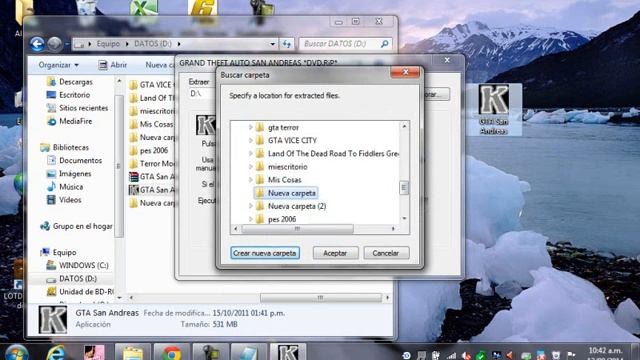The height and width of the screenshot is (360, 640).
Task: Select GTA San Andreas K application file
Action: [151, 190]
